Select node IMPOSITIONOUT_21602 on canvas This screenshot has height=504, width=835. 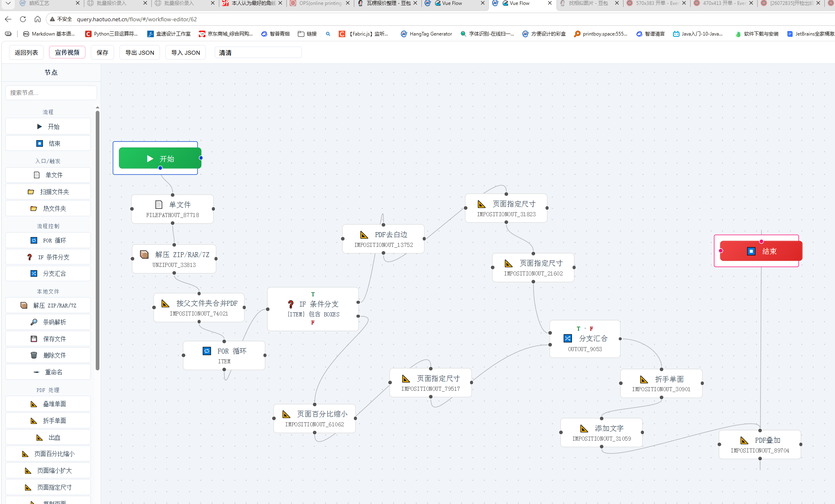click(533, 268)
